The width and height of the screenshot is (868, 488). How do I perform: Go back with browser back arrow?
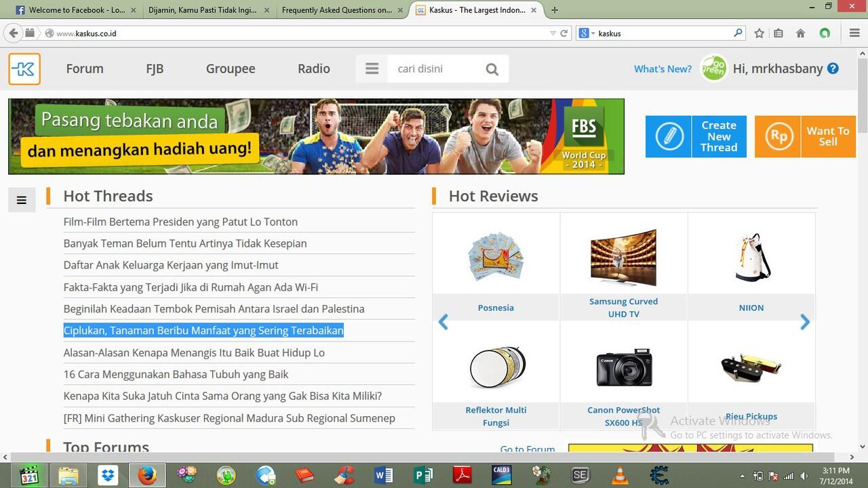(13, 33)
